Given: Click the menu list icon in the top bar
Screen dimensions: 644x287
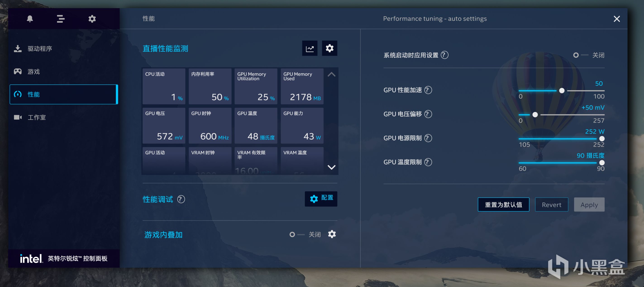Looking at the screenshot, I should (x=60, y=19).
